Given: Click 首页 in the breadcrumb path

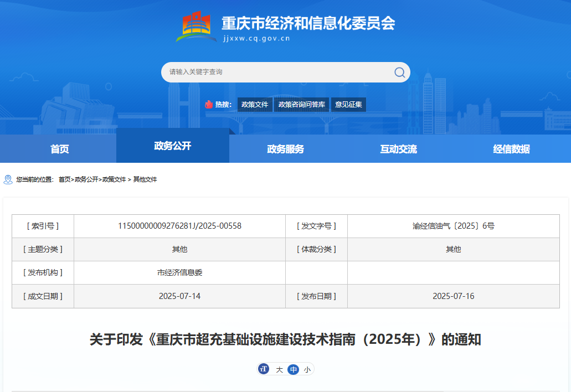Looking at the screenshot, I should tap(65, 179).
